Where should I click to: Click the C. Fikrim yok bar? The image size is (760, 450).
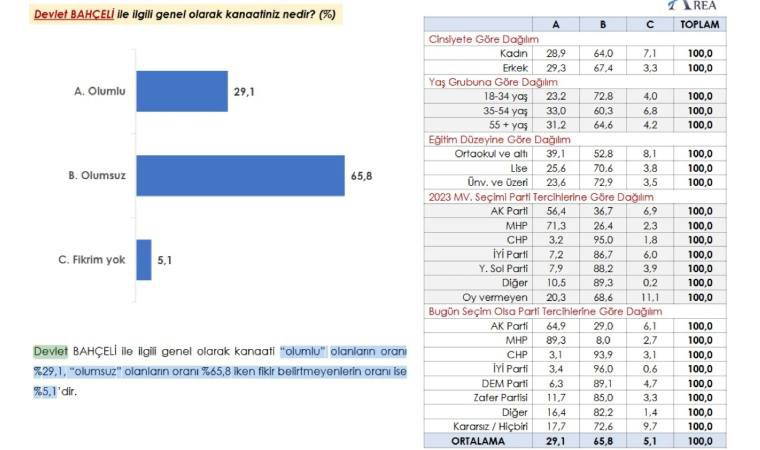(143, 260)
